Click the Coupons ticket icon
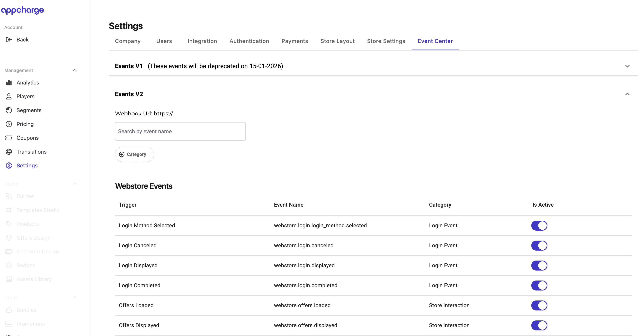Screen dimensions: 644x336 click(x=9, y=138)
